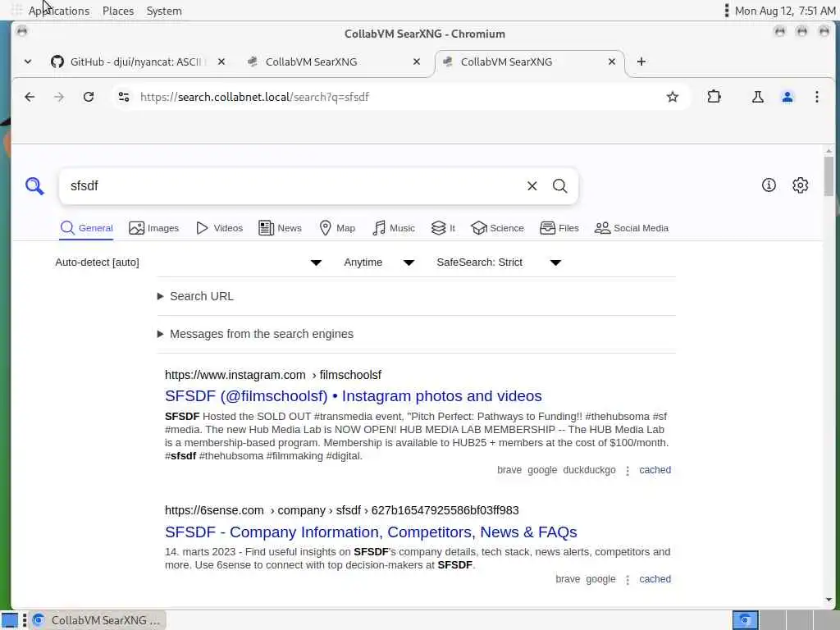
Task: Select the Social Media search category
Action: pos(632,228)
